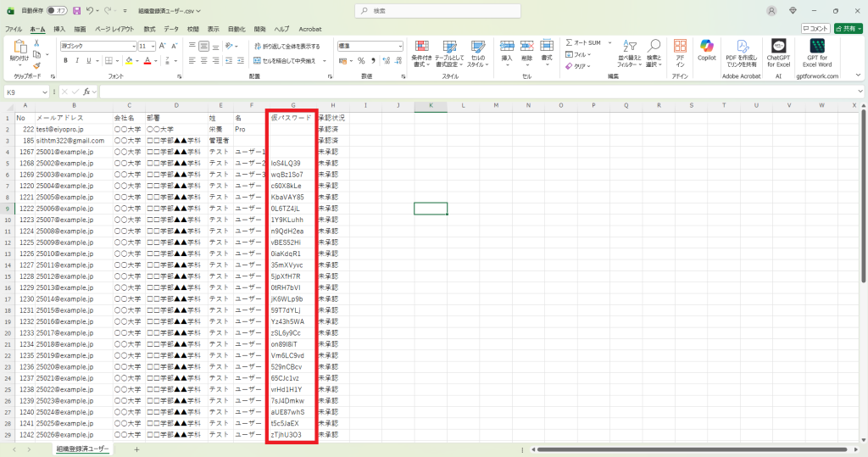Open the number format dropdown
The width and height of the screenshot is (868, 457).
tap(400, 46)
